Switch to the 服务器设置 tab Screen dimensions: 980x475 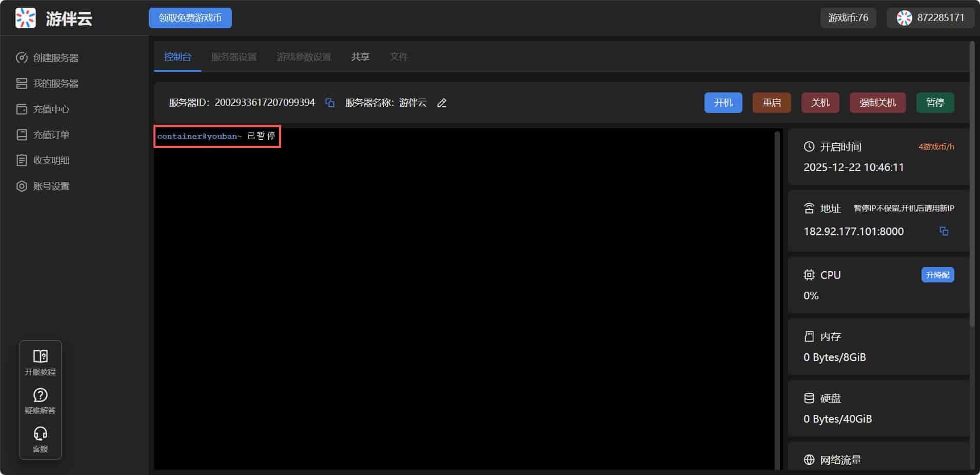click(x=234, y=57)
